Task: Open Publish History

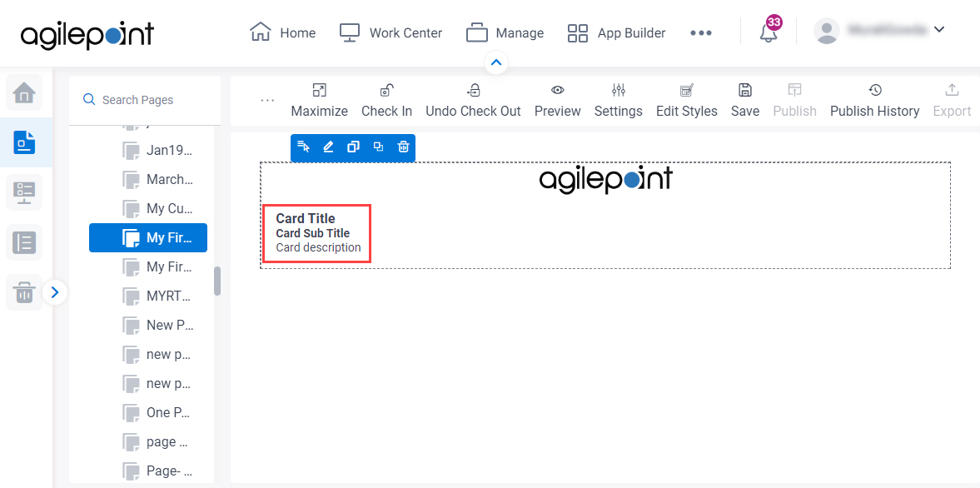Action: pyautogui.click(x=875, y=101)
